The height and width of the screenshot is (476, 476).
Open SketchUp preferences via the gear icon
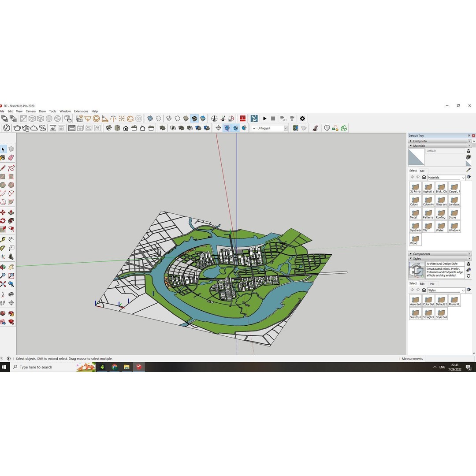[303, 119]
